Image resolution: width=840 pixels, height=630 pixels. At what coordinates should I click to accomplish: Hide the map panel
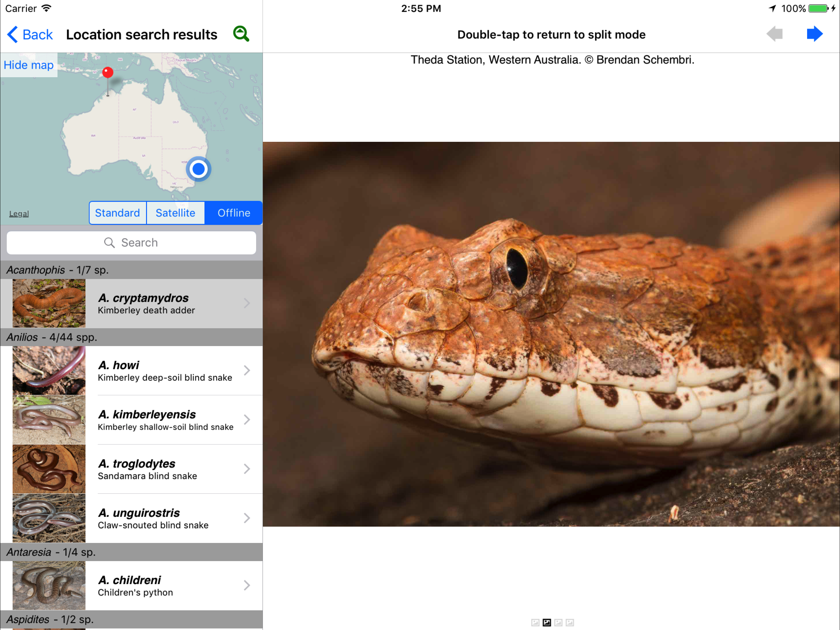[x=29, y=65]
